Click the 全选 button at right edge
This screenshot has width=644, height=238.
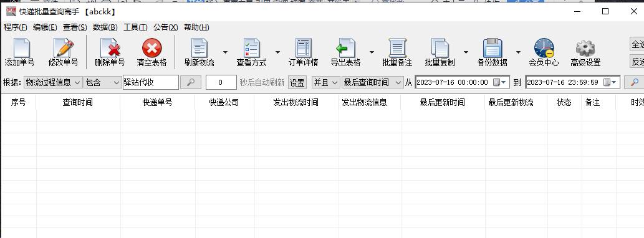(637, 44)
